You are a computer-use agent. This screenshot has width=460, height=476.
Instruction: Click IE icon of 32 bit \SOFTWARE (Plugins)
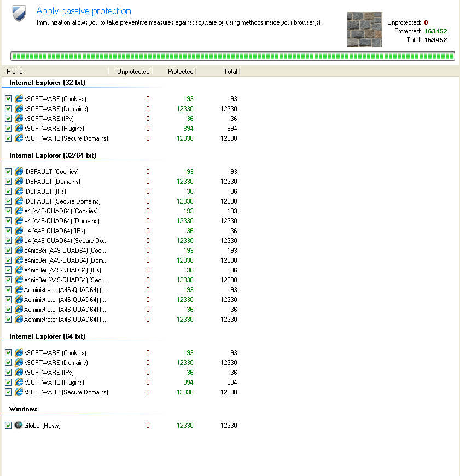click(19, 128)
